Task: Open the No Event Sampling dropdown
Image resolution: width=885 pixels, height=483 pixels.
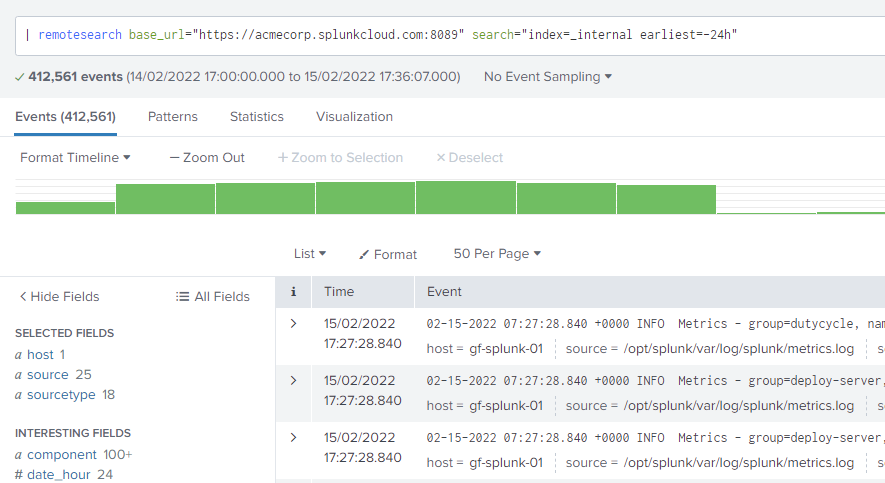Action: (547, 77)
